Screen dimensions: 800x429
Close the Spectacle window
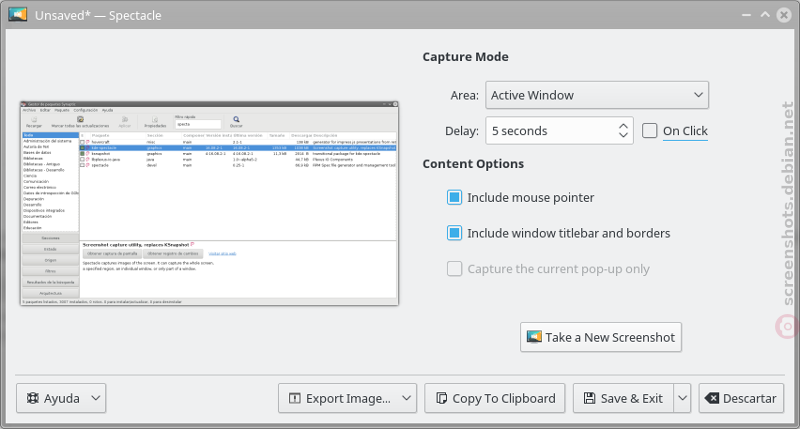click(x=784, y=15)
